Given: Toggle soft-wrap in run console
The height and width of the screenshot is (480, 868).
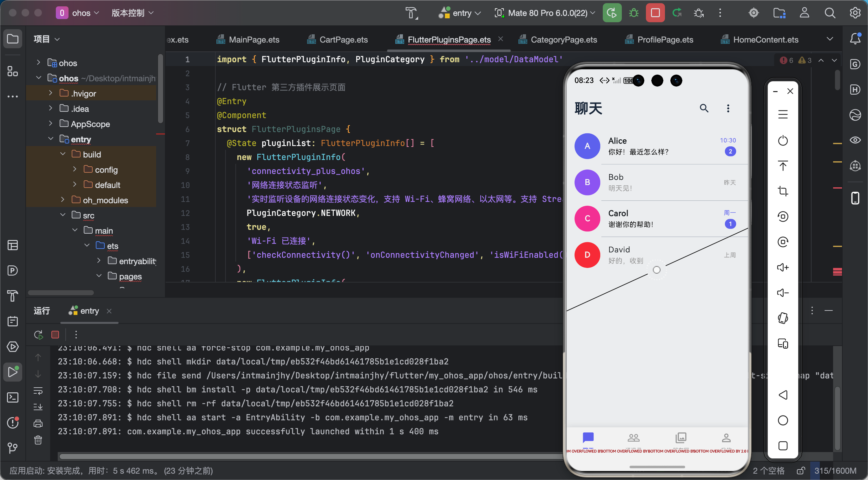Looking at the screenshot, I should coord(38,391).
